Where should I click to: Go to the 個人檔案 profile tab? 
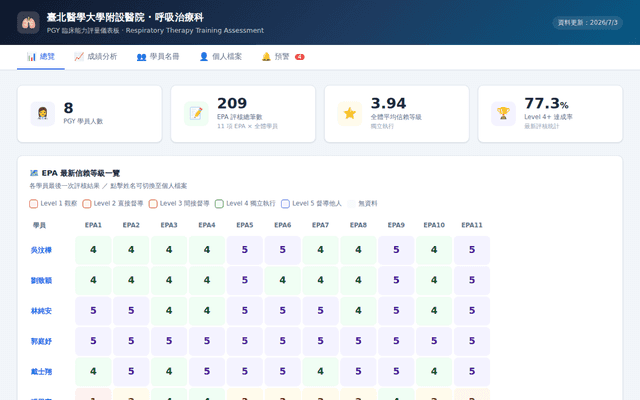(220, 57)
